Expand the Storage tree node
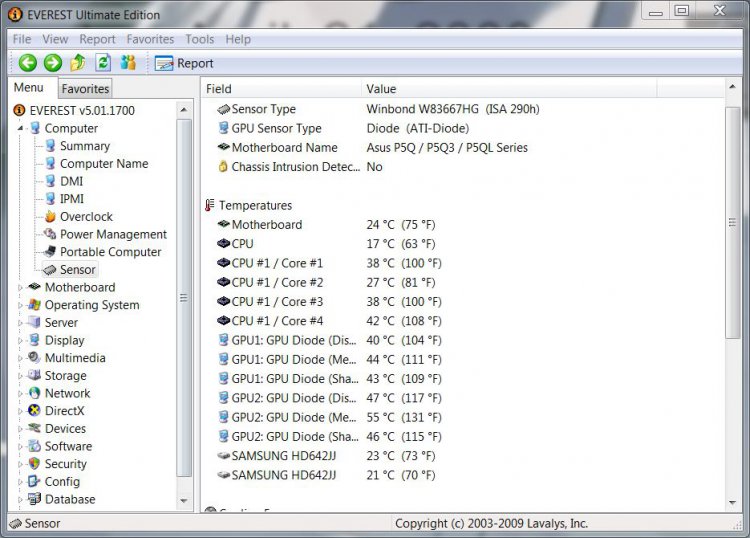 pos(20,376)
